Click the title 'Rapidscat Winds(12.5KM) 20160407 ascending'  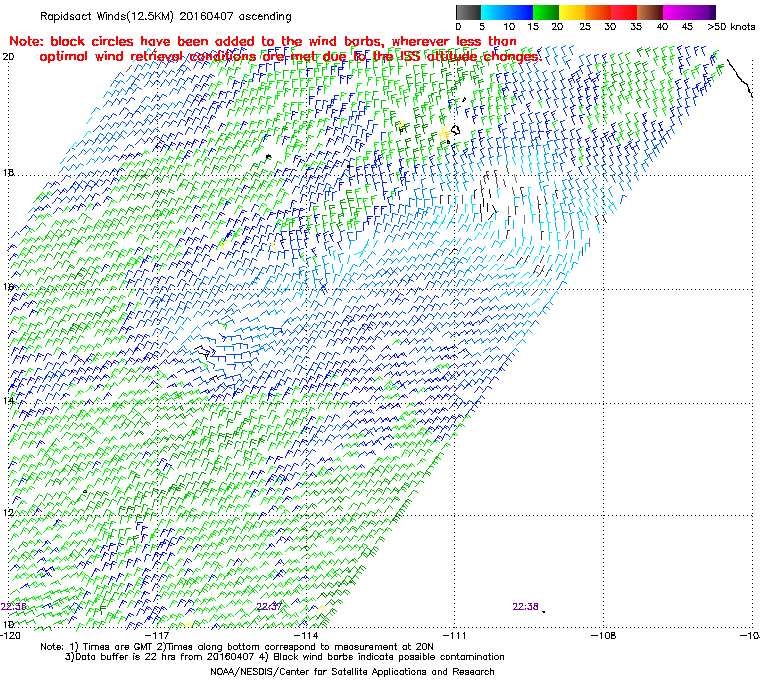click(166, 16)
